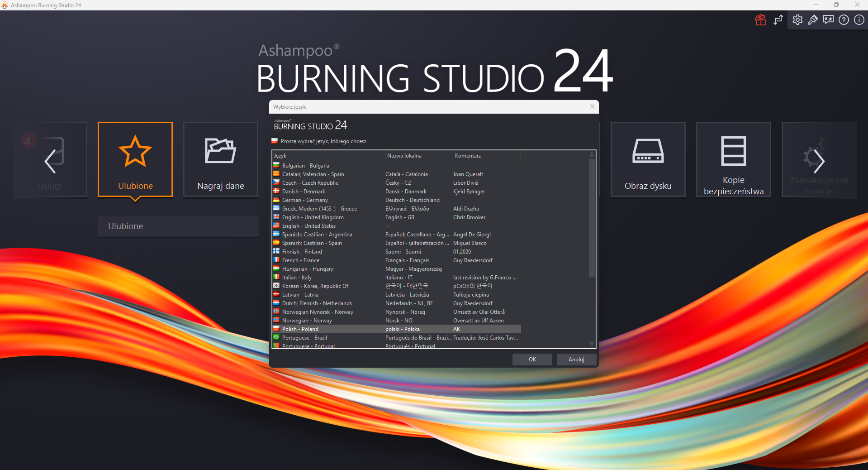Select German - Germany language
This screenshot has height=470, width=868.
(x=397, y=200)
